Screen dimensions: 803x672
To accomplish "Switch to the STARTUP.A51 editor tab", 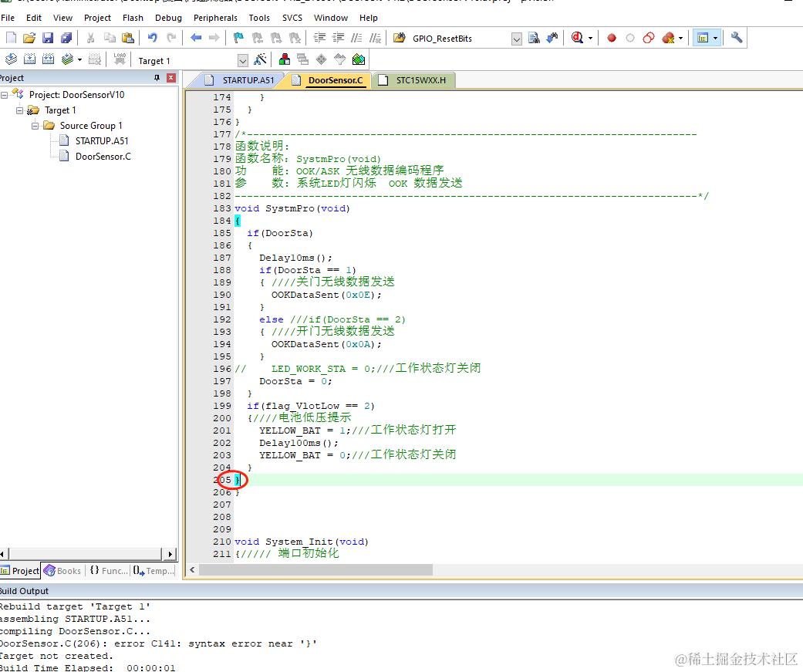I will pyautogui.click(x=239, y=80).
